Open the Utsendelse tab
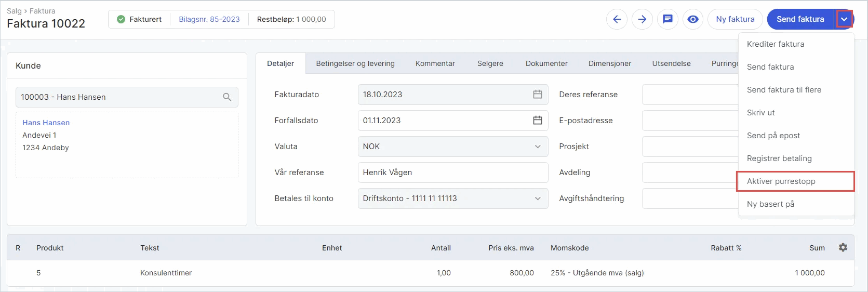Image resolution: width=868 pixels, height=292 pixels. pos(672,63)
